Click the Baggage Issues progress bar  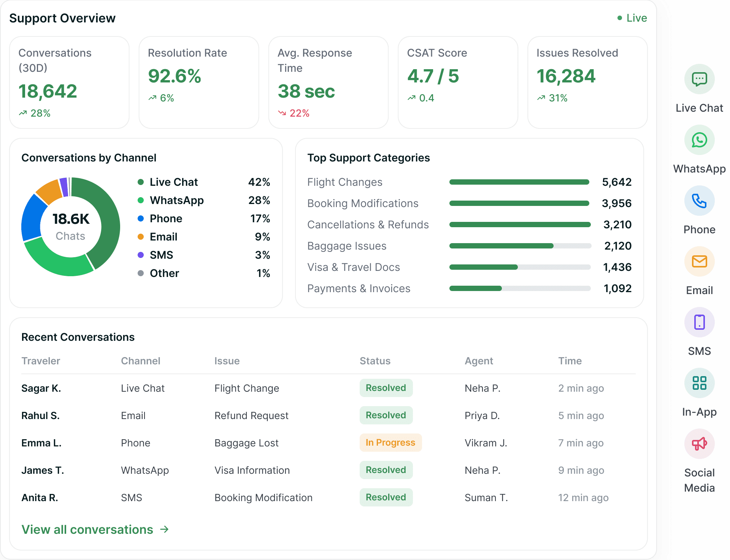coord(520,246)
